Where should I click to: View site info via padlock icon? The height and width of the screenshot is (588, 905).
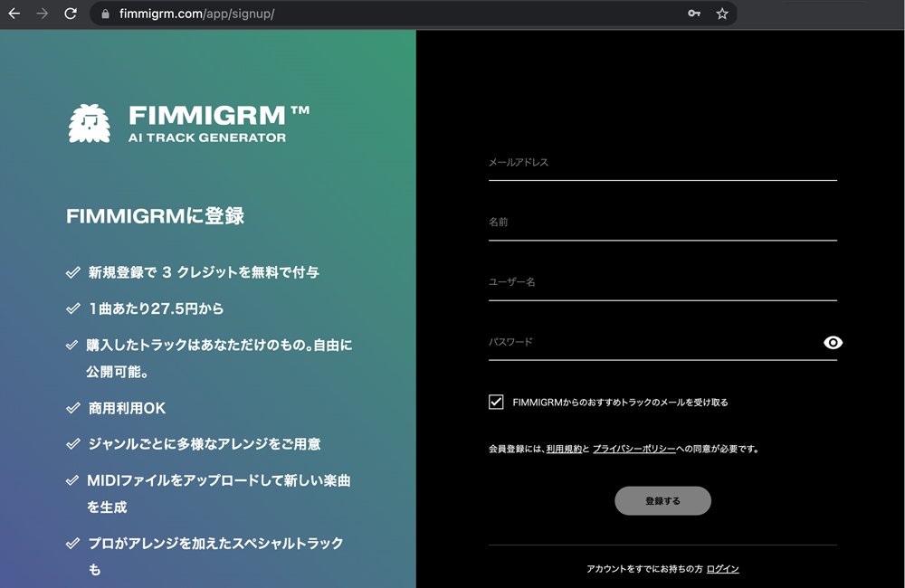[105, 14]
